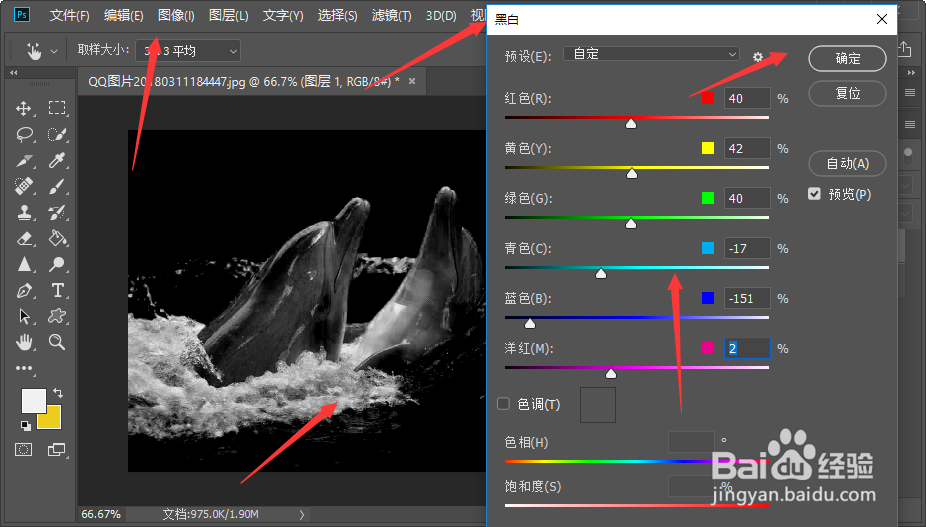Screen dimensions: 926x527
Task: Click the Reset (复位) button
Action: pyautogui.click(x=847, y=93)
